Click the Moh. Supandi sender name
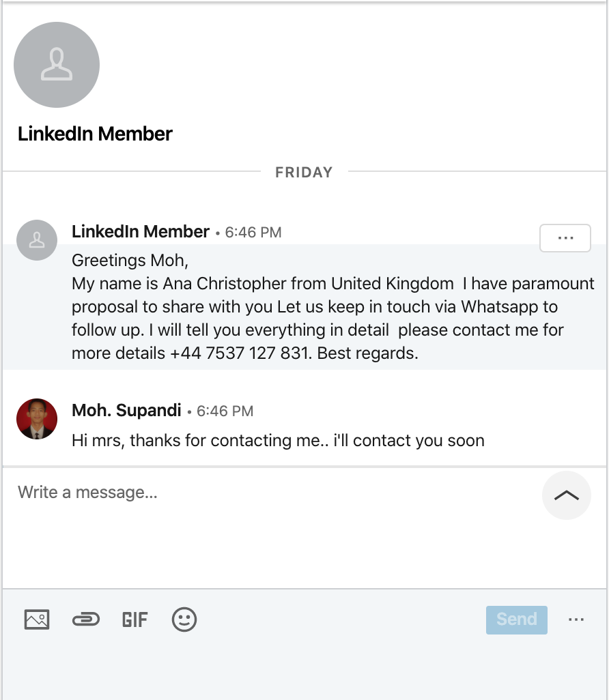Viewport: 609px width, 700px height. point(126,411)
